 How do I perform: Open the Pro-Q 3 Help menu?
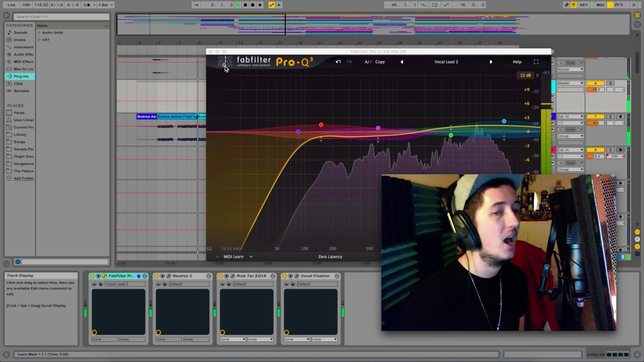517,62
